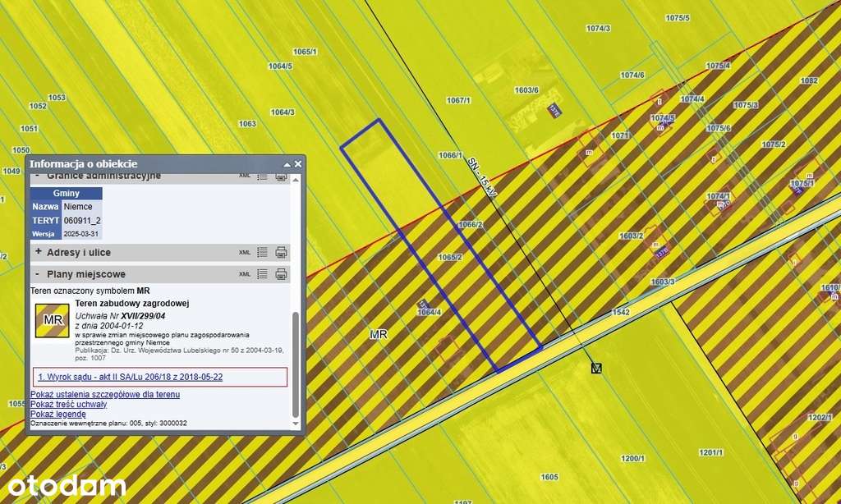
Task: Click the info panel scrollbar thumb
Action: pos(296,364)
